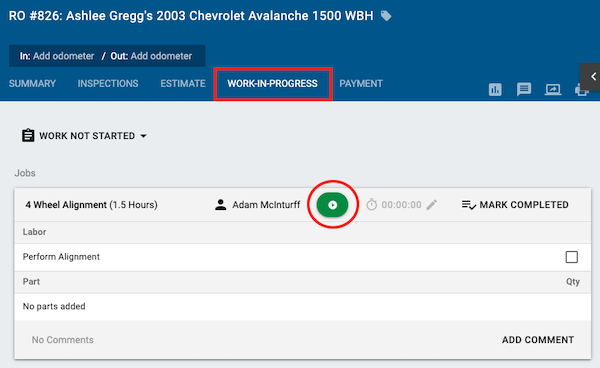Image resolution: width=600 pixels, height=368 pixels.
Task: Click Mark Completed button
Action: 515,205
